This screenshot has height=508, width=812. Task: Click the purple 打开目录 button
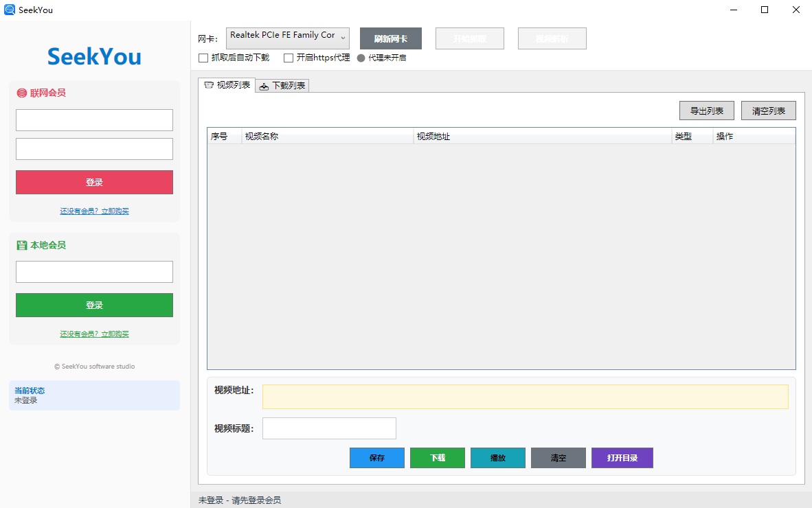(622, 458)
